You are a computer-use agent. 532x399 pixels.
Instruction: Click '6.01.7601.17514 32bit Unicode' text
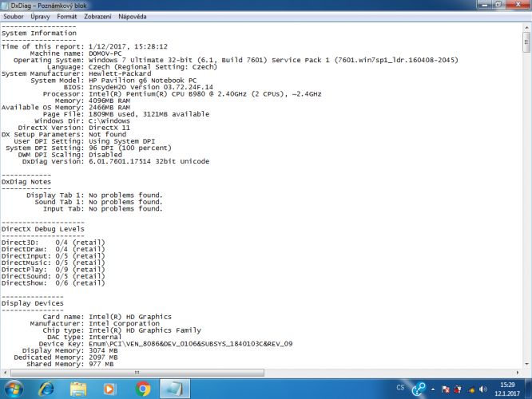[149, 161]
